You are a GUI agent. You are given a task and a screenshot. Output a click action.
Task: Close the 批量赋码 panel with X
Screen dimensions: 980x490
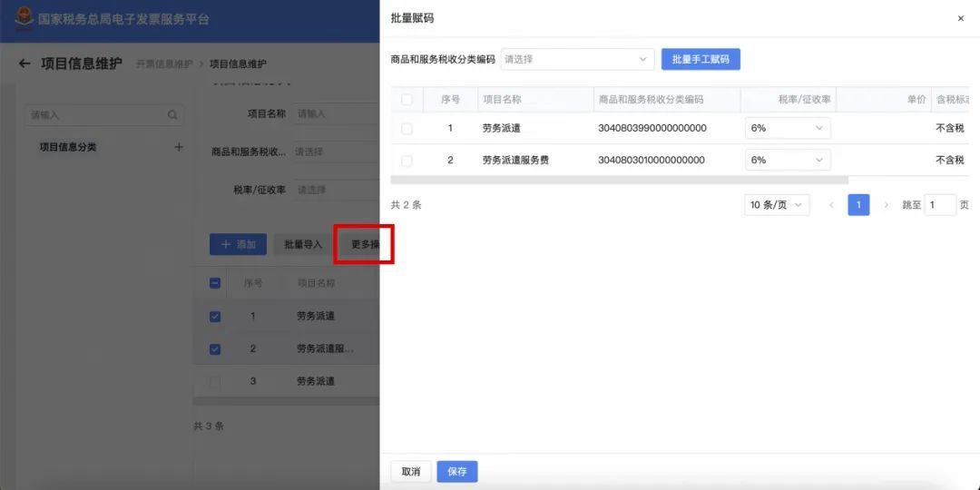[961, 19]
